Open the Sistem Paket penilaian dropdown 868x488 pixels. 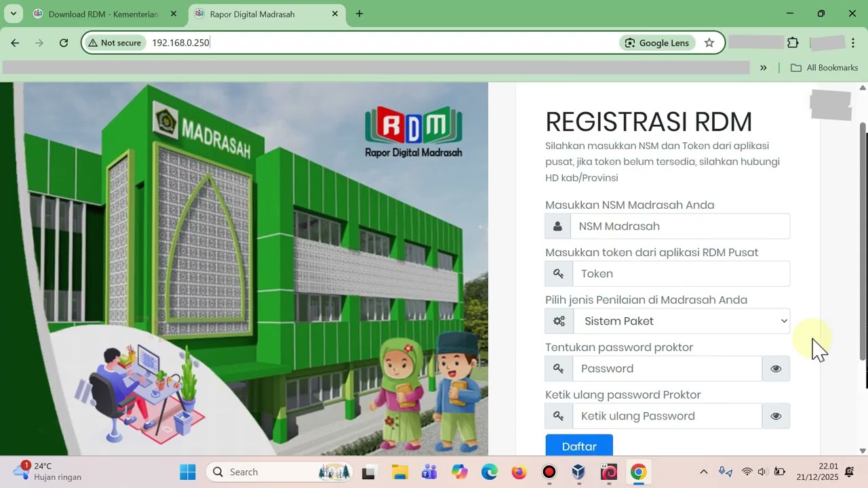pos(682,321)
